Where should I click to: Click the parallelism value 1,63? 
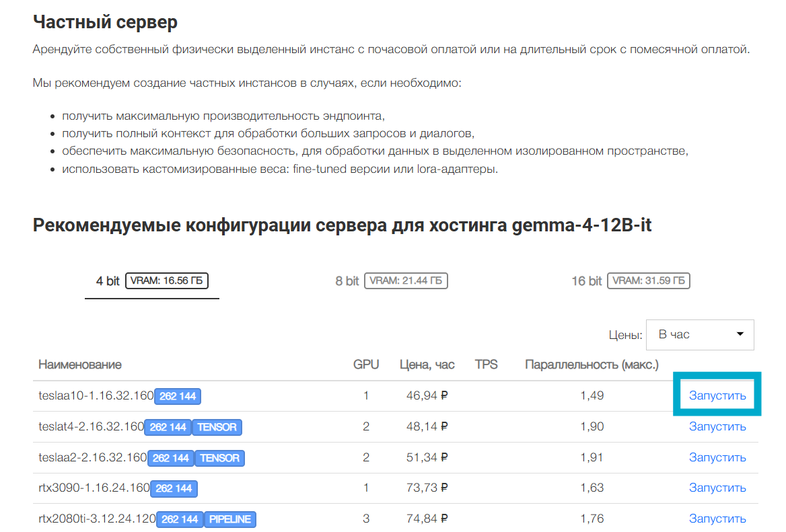click(x=592, y=488)
